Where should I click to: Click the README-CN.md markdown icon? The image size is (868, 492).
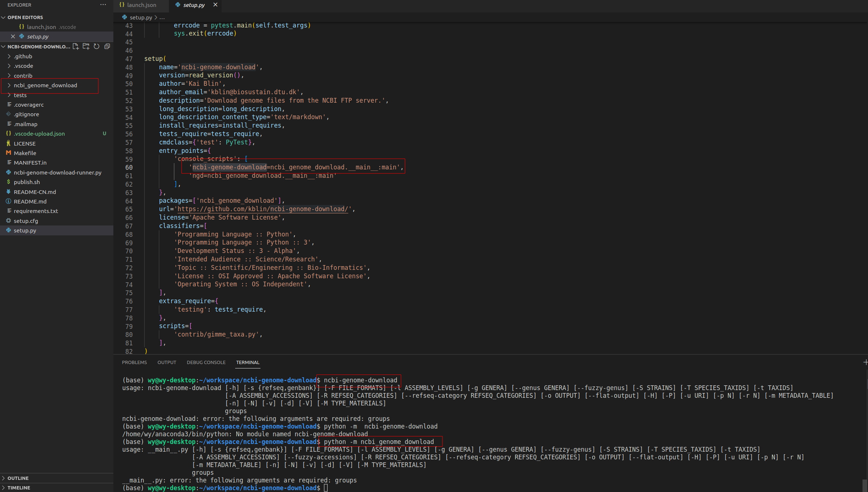[x=8, y=192]
